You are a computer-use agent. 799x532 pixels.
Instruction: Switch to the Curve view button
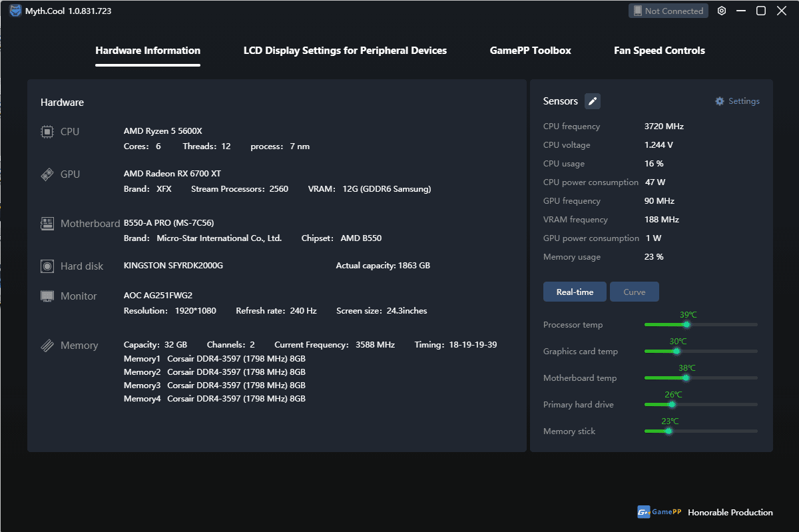tap(635, 292)
